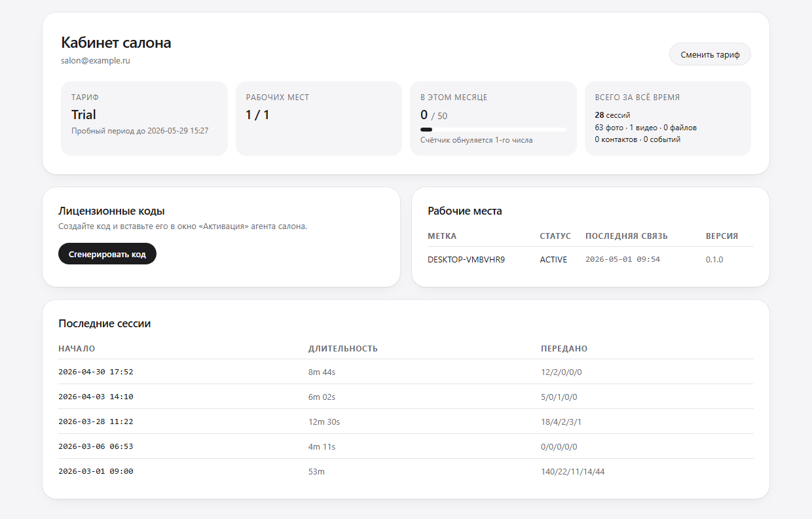Click the trial period expiry date text
The width and height of the screenshot is (812, 519).
(x=140, y=131)
